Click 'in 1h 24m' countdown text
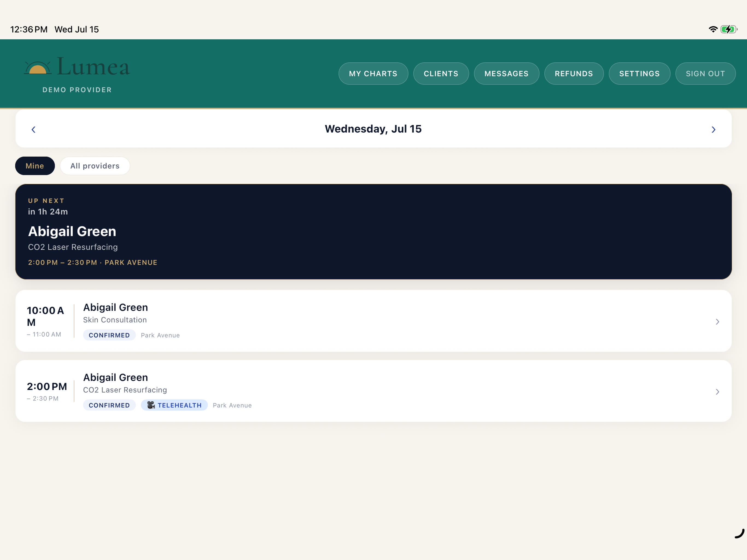Screen dimensions: 747x560 pos(48,212)
